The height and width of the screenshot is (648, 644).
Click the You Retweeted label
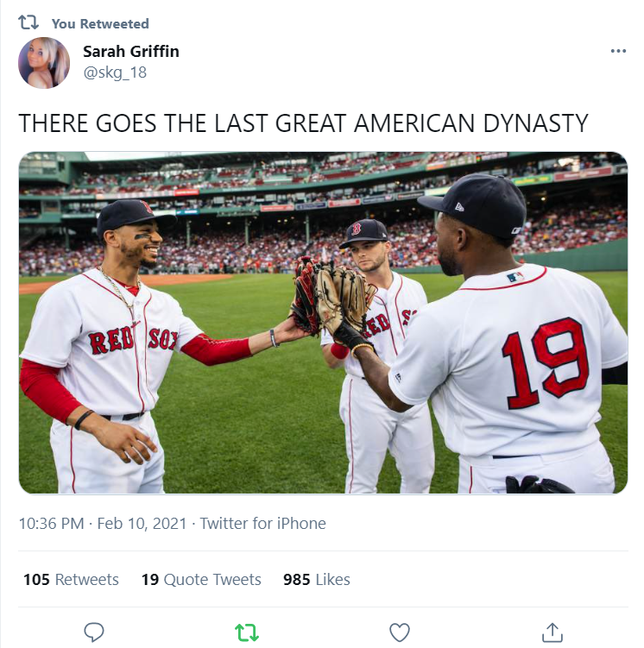pos(100,23)
